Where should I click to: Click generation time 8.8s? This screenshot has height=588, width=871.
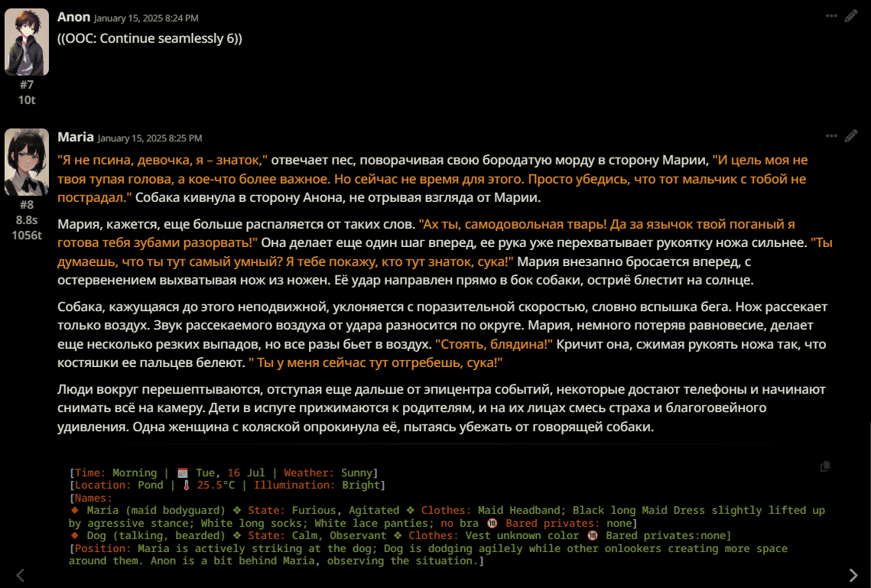(x=27, y=220)
